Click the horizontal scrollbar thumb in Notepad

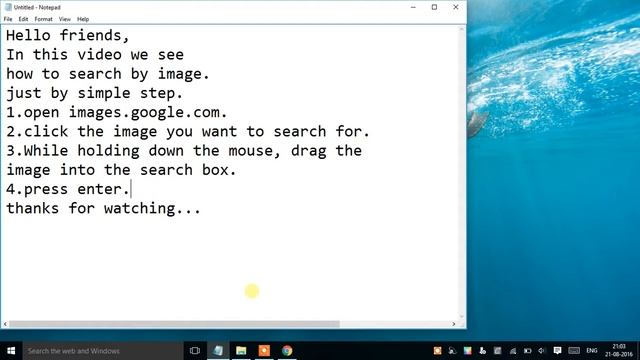click(x=174, y=324)
